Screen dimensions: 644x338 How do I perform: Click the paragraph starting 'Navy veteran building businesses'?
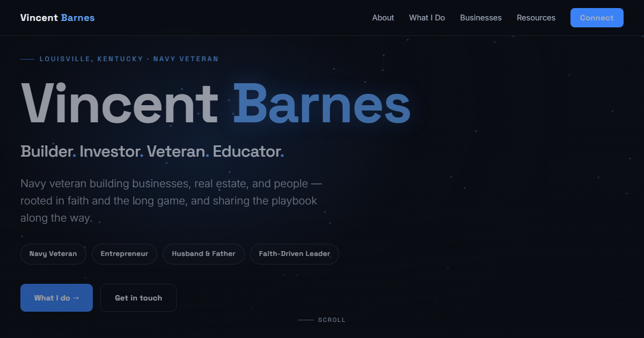coord(171,201)
